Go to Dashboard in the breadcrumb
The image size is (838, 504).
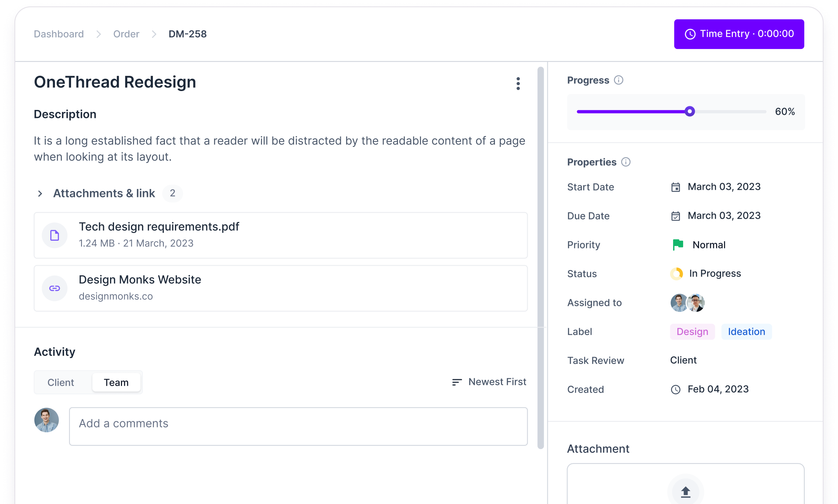click(x=59, y=34)
